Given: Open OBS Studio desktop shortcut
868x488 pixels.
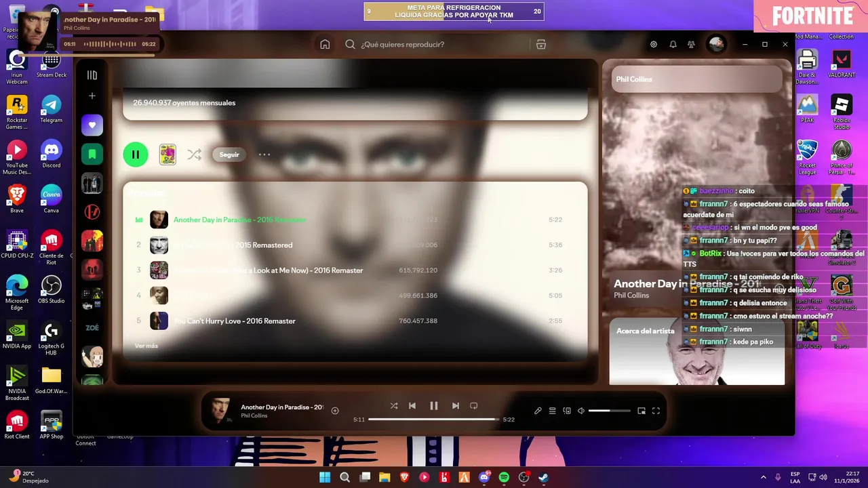Looking at the screenshot, I should pos(51,290).
